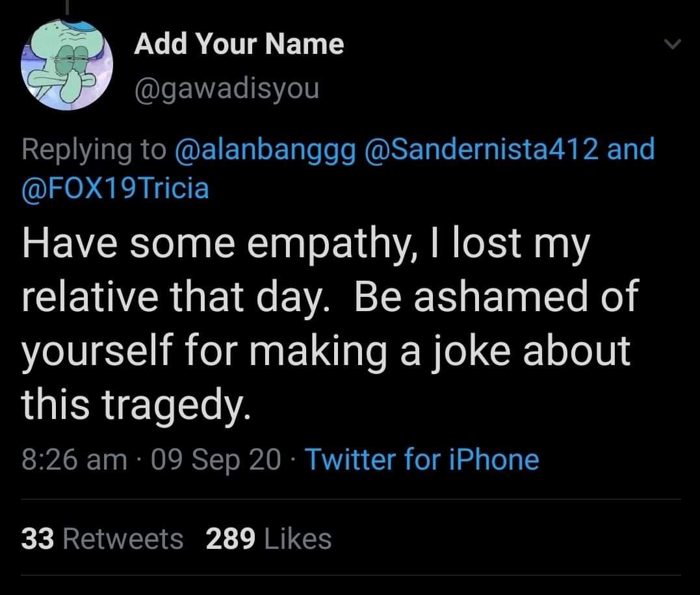View the 289 Likes list
The image size is (700, 595).
coord(268,538)
